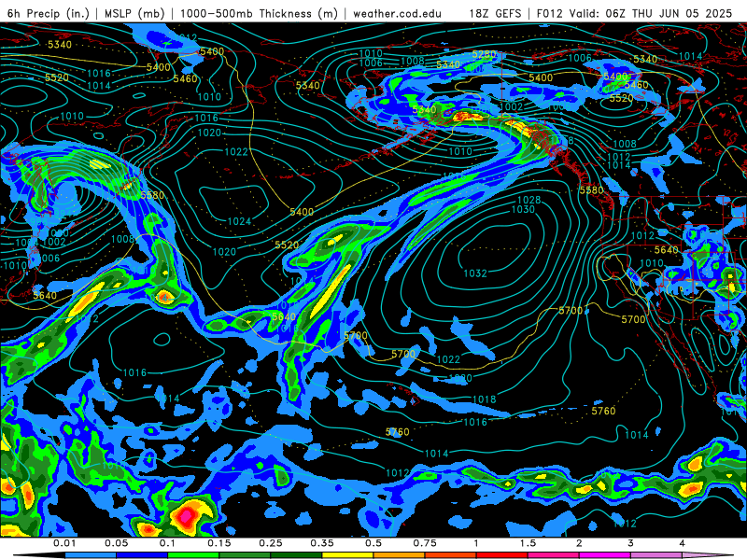The width and height of the screenshot is (747, 560).
Task: Click the "F012 Valid: 06Z THU JUN 05 2025" text
Action: coord(634,13)
